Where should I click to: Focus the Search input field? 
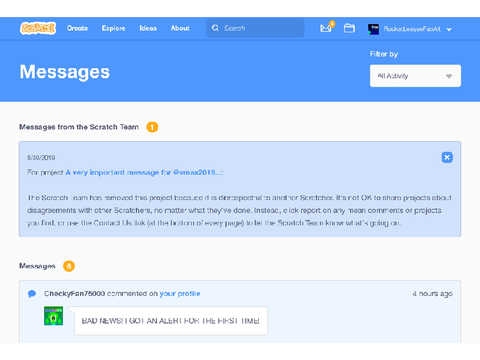click(x=255, y=28)
